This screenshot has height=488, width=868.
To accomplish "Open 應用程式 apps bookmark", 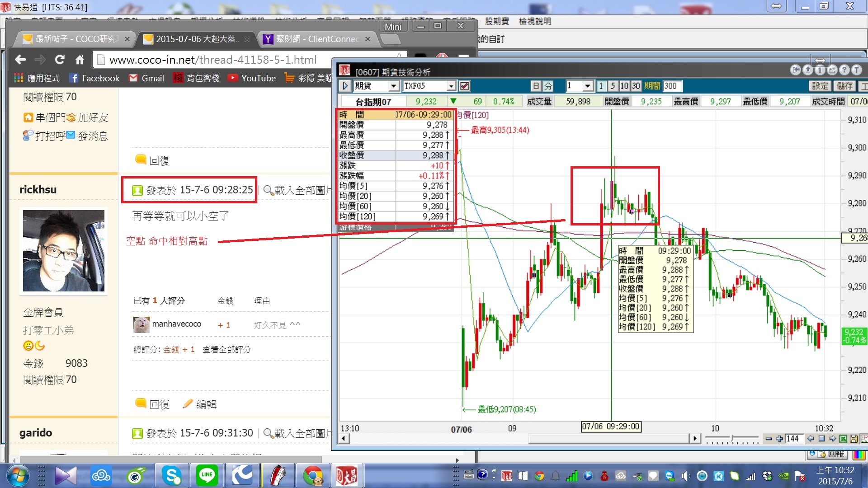I will (37, 78).
